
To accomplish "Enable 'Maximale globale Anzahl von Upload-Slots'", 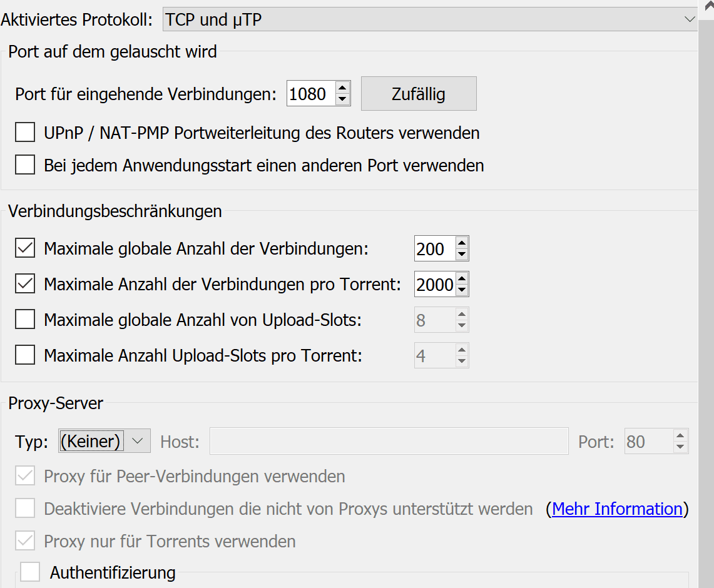I will click(x=25, y=319).
